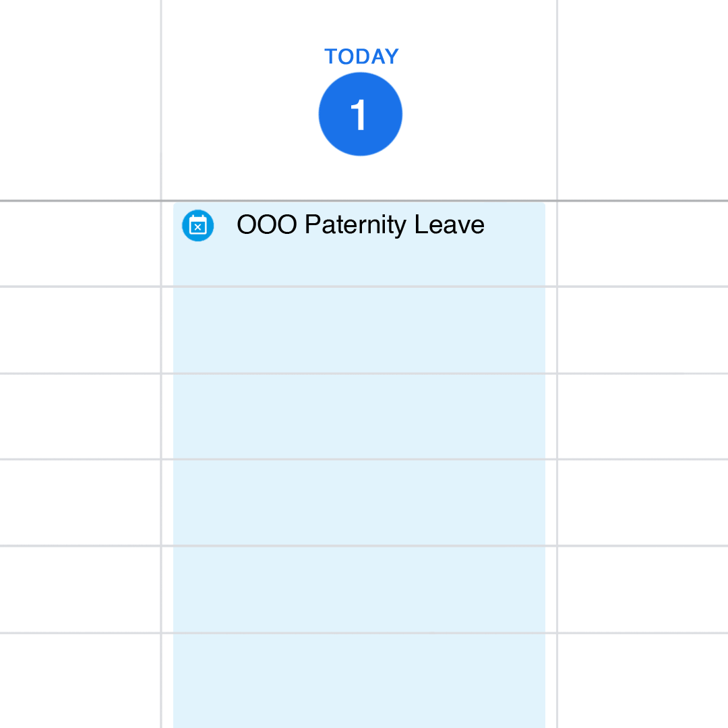
Task: Click the second time slot in the next day column
Action: pyautogui.click(x=642, y=330)
